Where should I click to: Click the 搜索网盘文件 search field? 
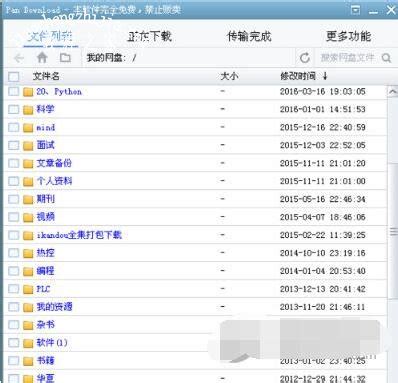pyautogui.click(x=347, y=58)
